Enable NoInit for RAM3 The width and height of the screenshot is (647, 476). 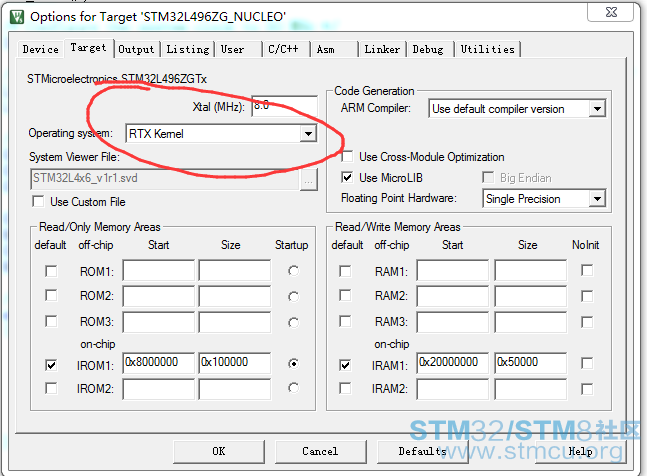click(x=587, y=322)
